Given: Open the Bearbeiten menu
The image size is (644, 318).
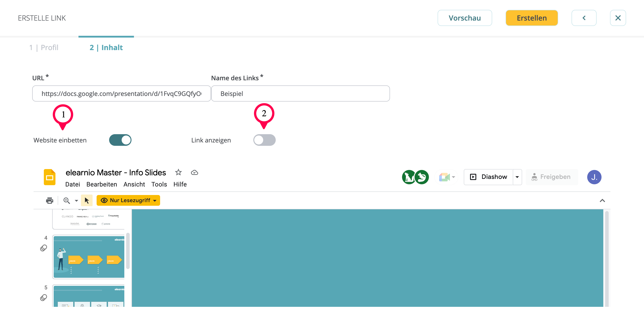Looking at the screenshot, I should 102,184.
